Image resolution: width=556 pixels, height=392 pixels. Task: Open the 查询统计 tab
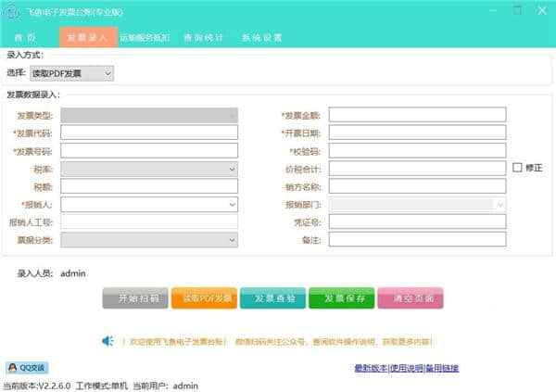click(203, 38)
